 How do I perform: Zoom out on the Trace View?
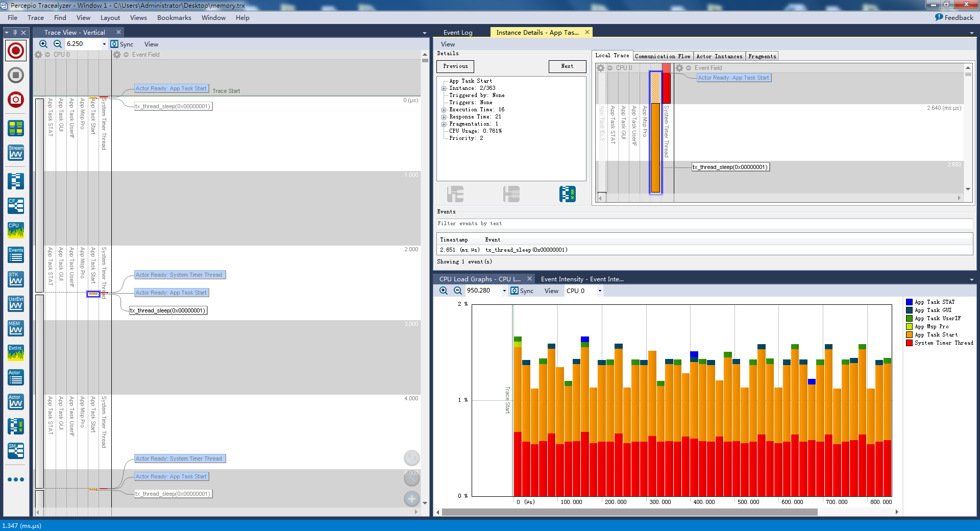pyautogui.click(x=58, y=44)
